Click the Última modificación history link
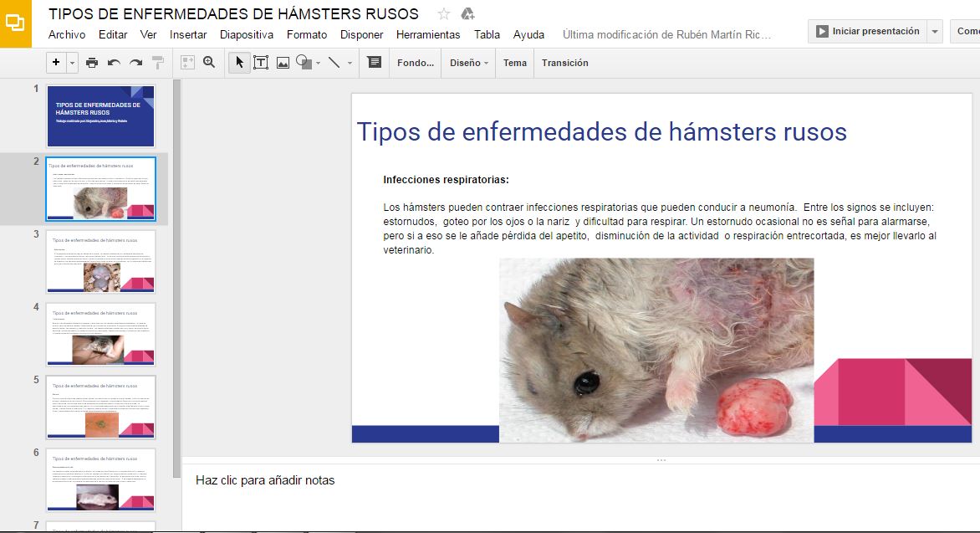The height and width of the screenshot is (533, 980). 666,34
